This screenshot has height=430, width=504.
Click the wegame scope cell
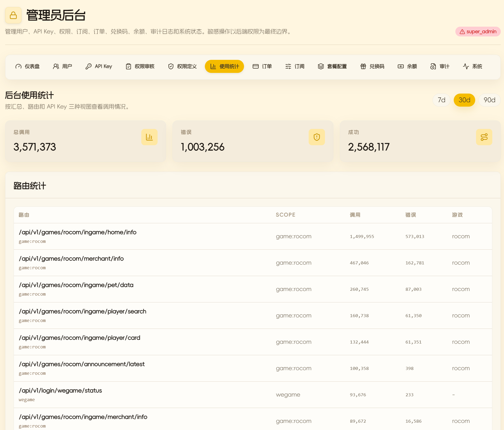[288, 395]
